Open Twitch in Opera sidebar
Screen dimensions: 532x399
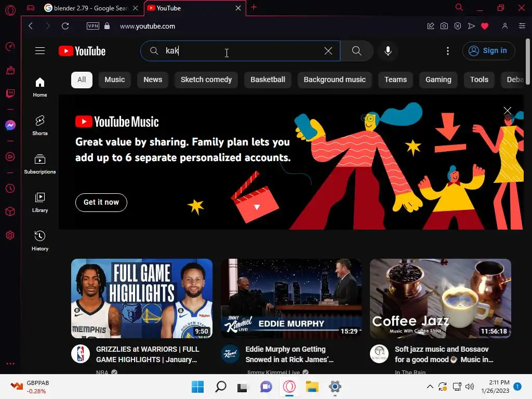click(x=10, y=94)
